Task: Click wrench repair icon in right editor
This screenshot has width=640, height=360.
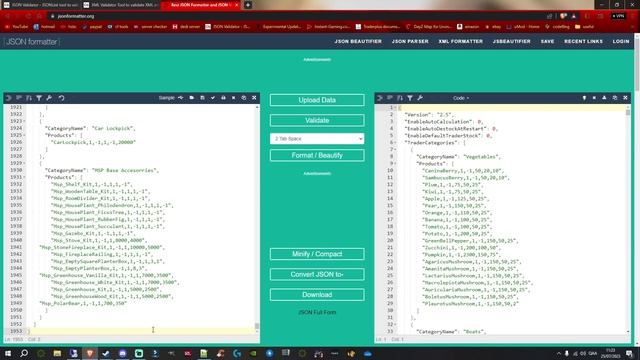Action: click(x=420, y=98)
